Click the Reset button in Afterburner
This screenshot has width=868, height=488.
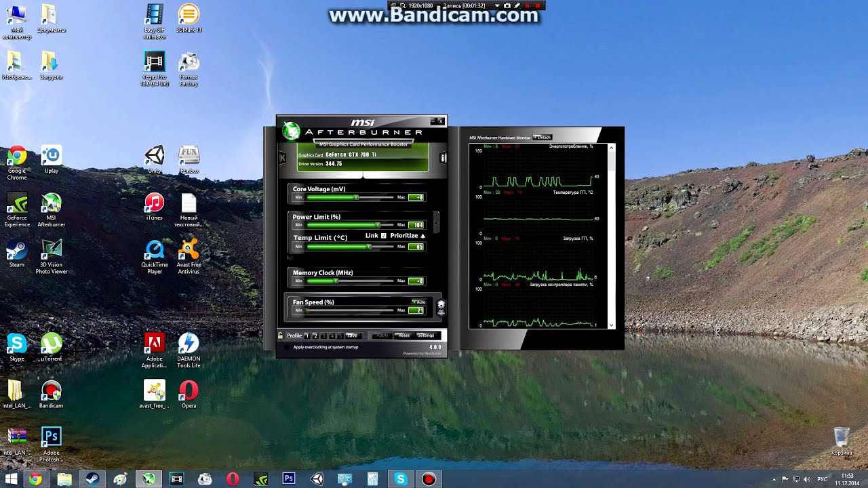[404, 335]
